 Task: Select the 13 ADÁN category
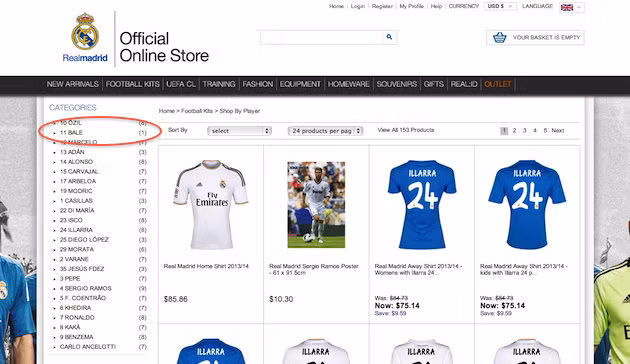72,152
